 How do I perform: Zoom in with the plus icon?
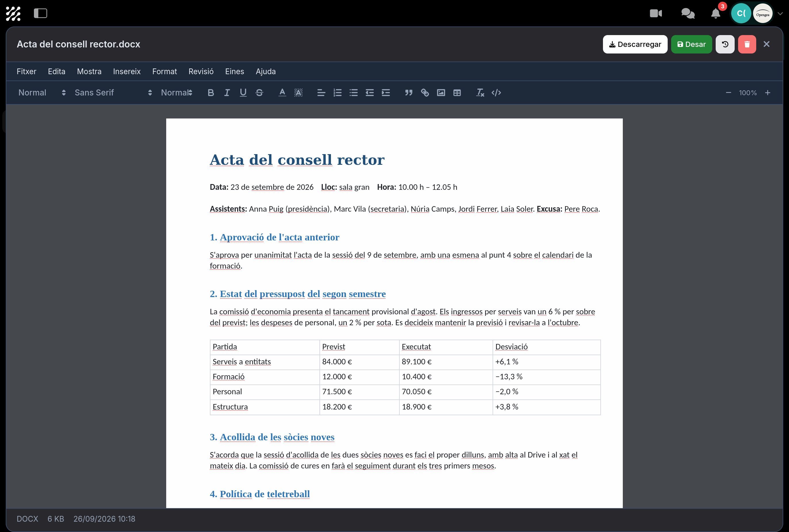768,93
